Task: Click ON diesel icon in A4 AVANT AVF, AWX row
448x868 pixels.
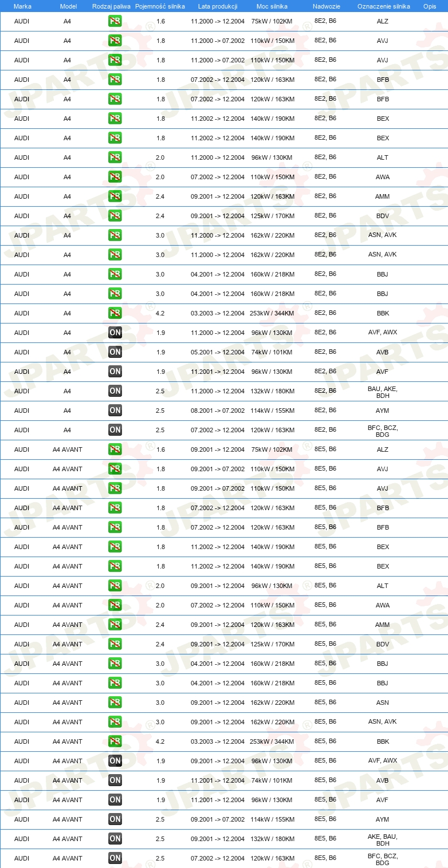Action: tap(115, 762)
